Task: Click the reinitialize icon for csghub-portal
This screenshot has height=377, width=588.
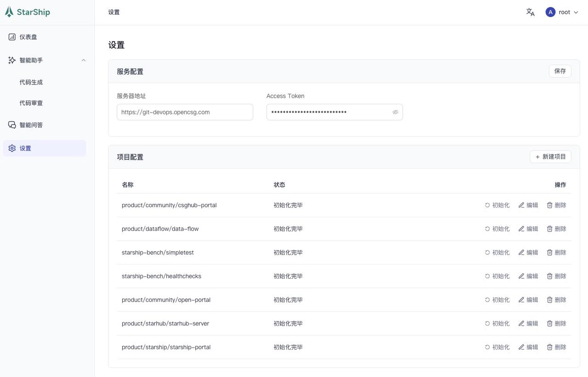Action: point(487,205)
